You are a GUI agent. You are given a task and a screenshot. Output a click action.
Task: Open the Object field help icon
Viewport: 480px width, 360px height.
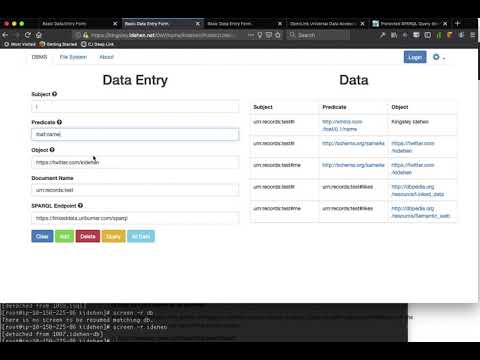(x=52, y=150)
